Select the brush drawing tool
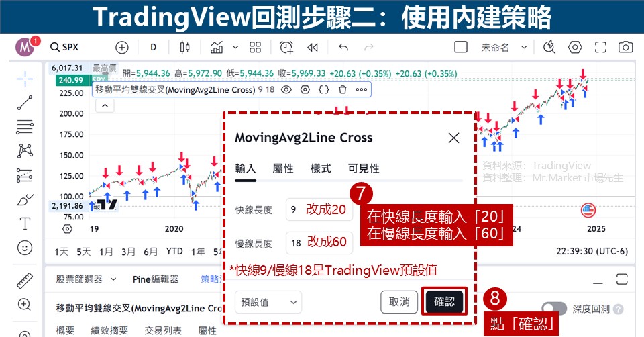 (x=25, y=200)
